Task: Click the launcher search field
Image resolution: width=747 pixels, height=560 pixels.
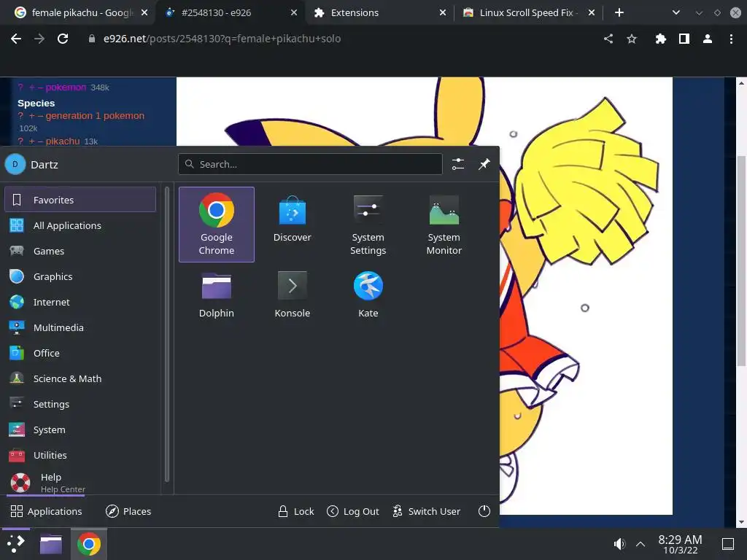Action: (310, 164)
